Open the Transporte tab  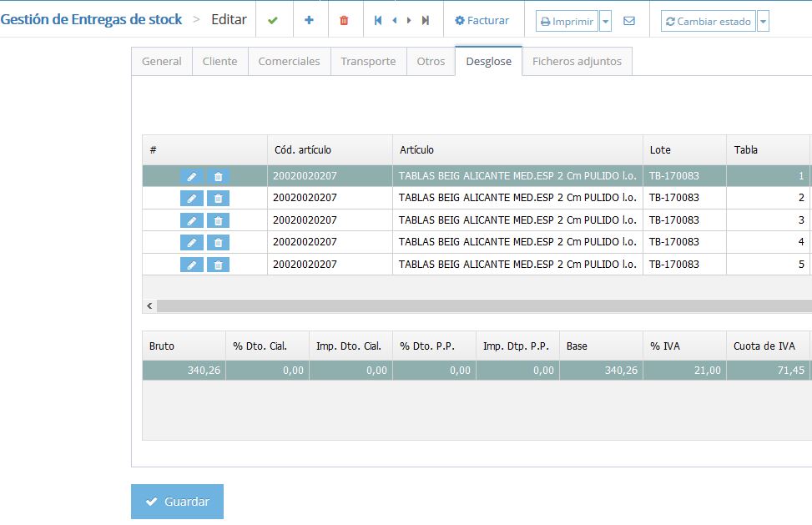[x=368, y=61]
